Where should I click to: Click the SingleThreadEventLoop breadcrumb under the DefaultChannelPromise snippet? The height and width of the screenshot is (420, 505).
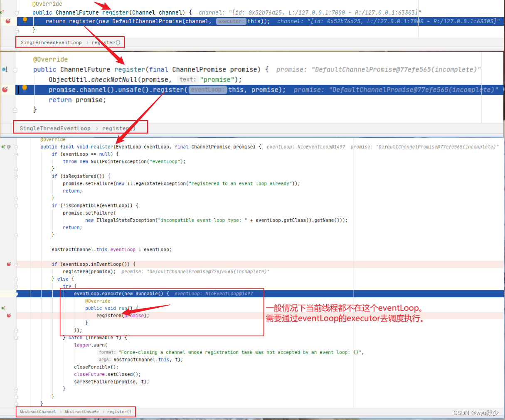pyautogui.click(x=51, y=42)
